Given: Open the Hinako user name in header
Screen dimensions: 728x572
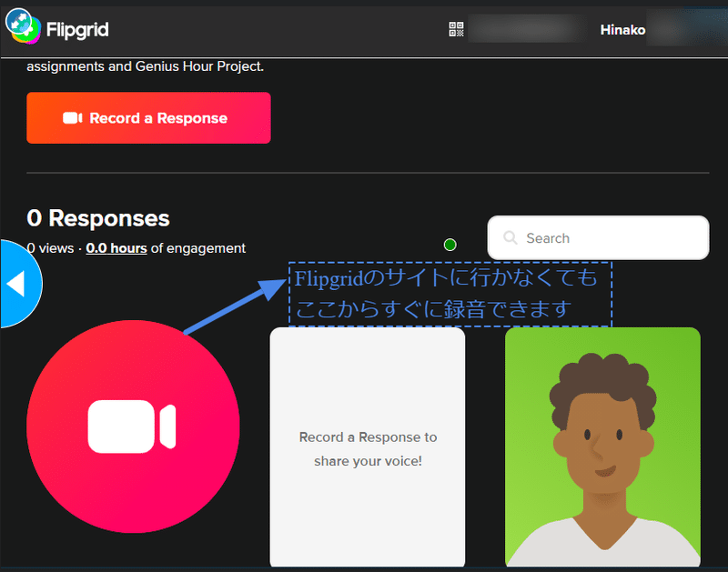Looking at the screenshot, I should click(x=622, y=30).
